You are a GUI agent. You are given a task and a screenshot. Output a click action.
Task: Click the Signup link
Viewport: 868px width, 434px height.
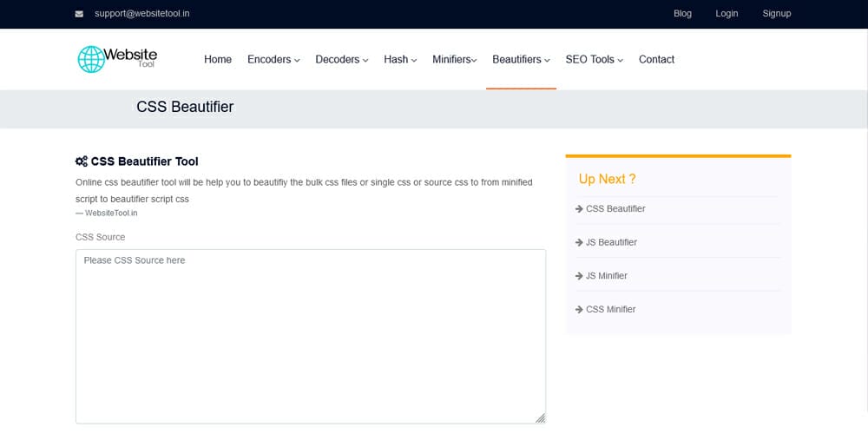[x=776, y=14]
